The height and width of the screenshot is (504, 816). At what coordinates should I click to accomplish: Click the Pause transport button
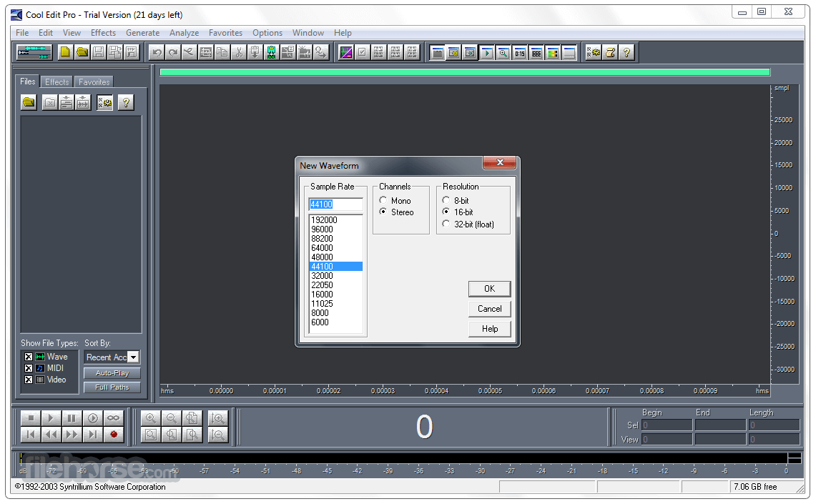click(x=72, y=417)
